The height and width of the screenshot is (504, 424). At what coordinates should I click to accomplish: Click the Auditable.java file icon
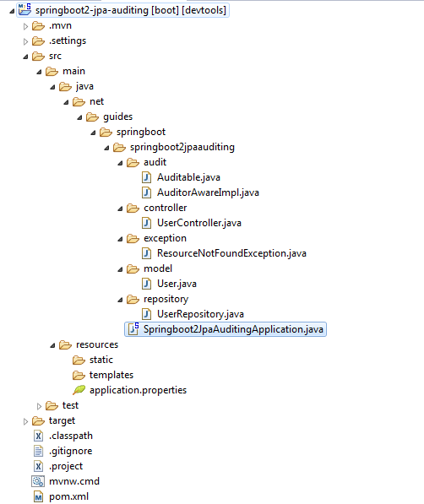(x=146, y=177)
